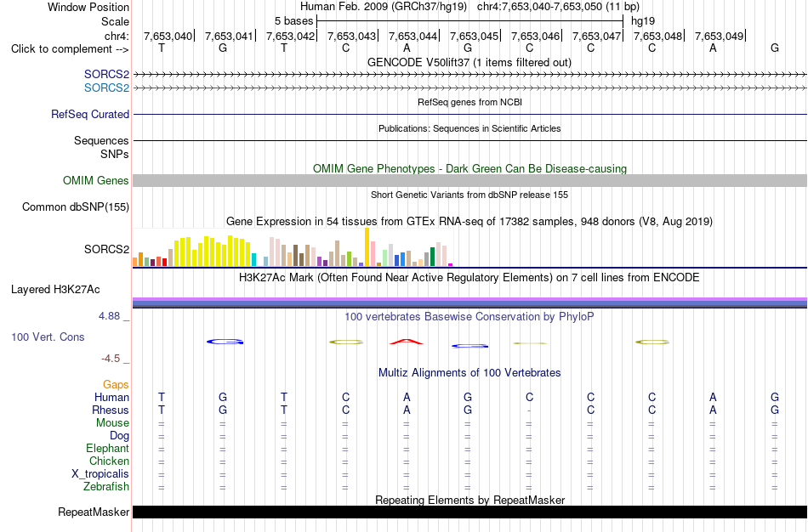Open the OMIM Gene Phenotypes track title
Viewport: 808px width, 532px height.
pyautogui.click(x=469, y=168)
